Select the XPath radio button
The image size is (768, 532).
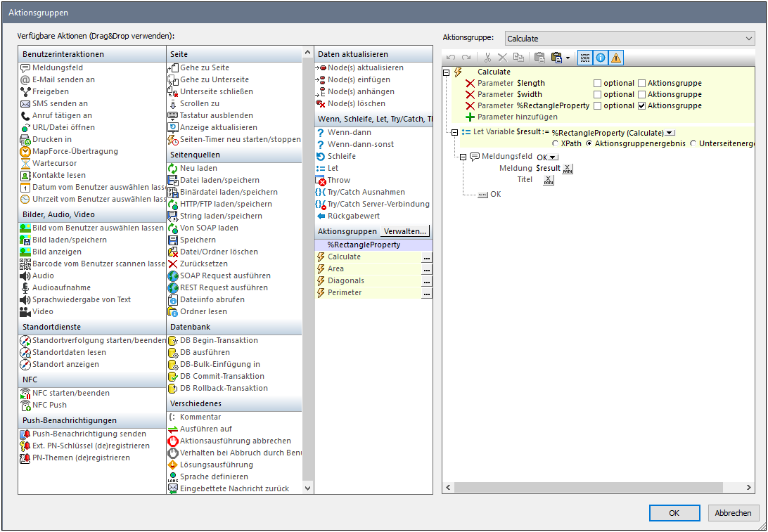point(555,144)
